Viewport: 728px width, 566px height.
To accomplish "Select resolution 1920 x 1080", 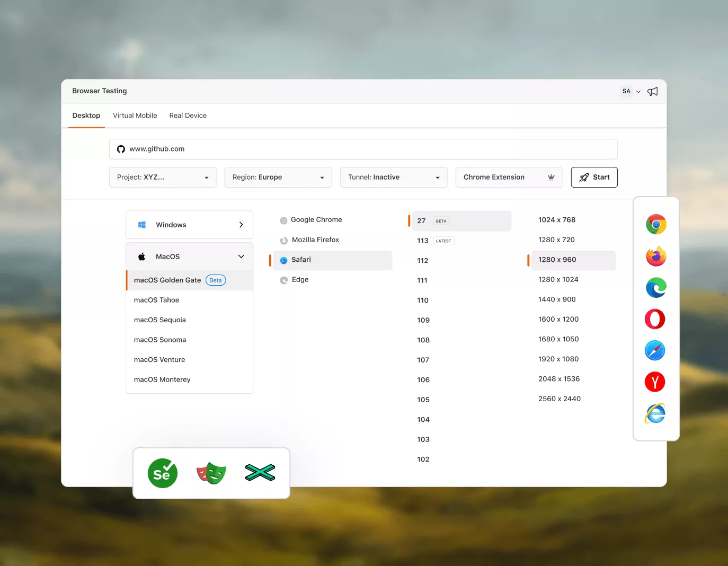I will 558,359.
